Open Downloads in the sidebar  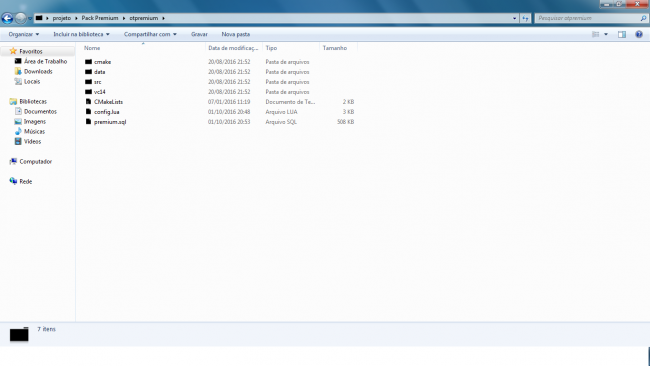(38, 71)
